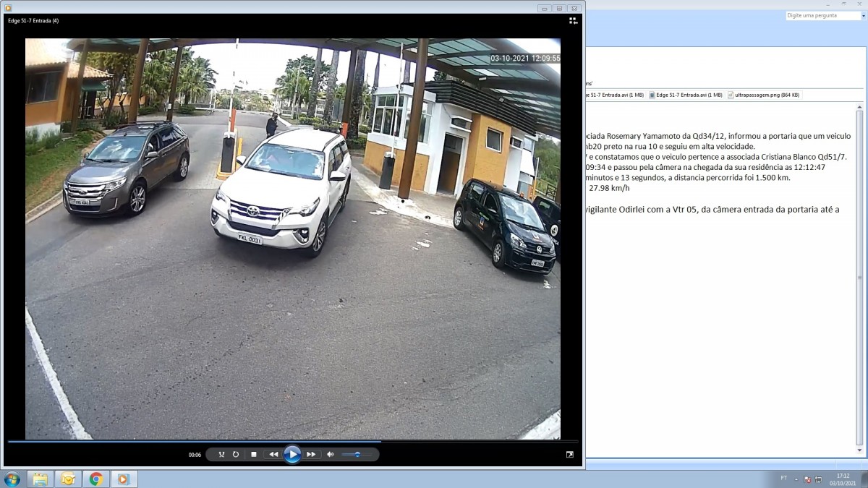Click the rewind (previous) button

[273, 455]
